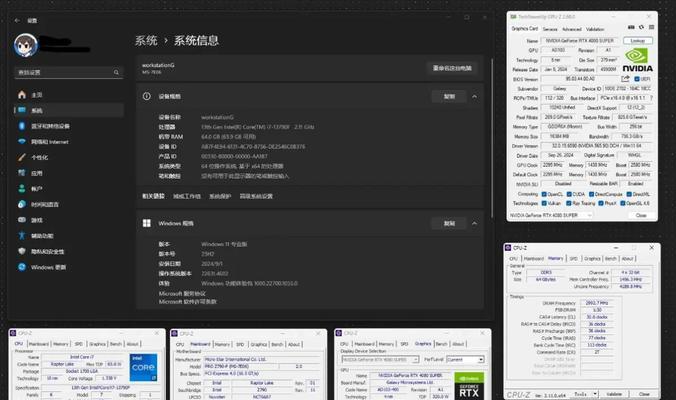Image resolution: width=676 pixels, height=400 pixels.
Task: Toggle the DirectML checkbox in GPU-Z
Action: pyautogui.click(x=629, y=194)
